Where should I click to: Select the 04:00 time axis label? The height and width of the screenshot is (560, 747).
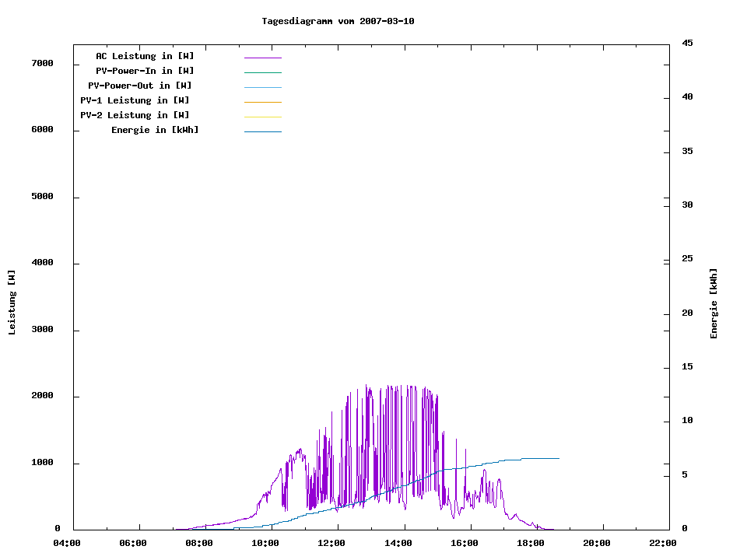coord(67,543)
